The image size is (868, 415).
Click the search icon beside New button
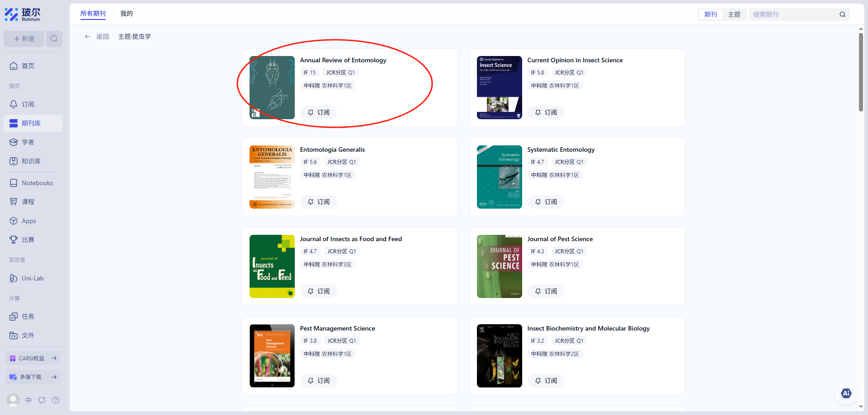54,39
